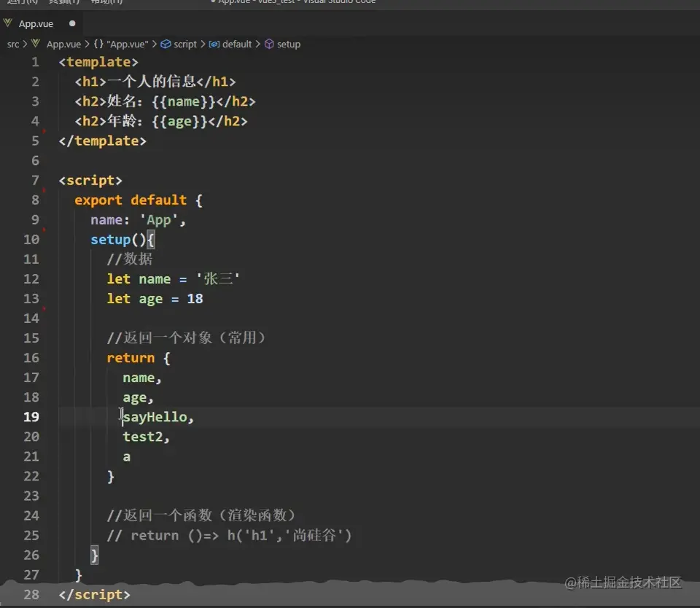
Task: Click the opening <script> tag
Action: pos(90,180)
